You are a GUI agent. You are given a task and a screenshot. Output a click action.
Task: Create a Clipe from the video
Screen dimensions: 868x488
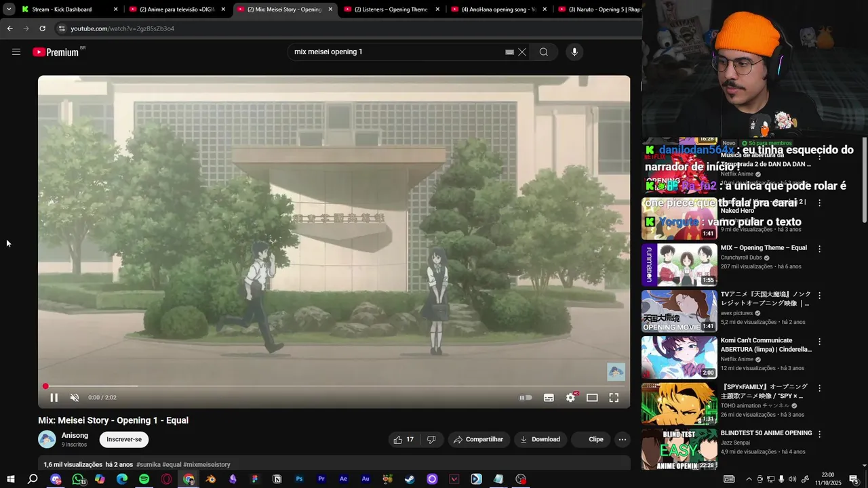pyautogui.click(x=591, y=439)
